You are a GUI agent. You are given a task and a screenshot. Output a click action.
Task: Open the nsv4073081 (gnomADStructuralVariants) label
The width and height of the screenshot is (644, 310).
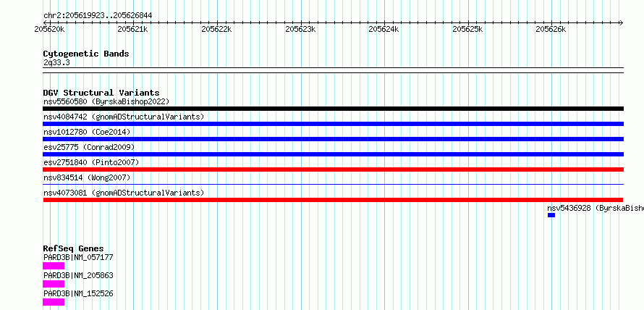point(124,193)
